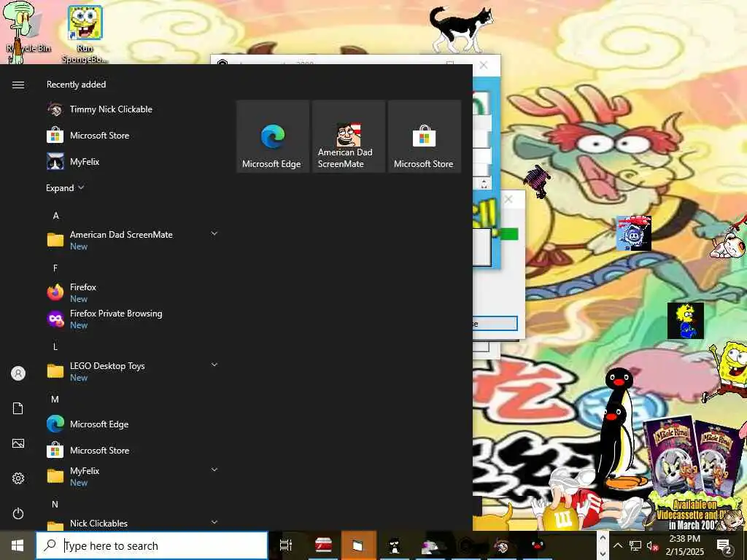The height and width of the screenshot is (560, 747).
Task: Open Settings gear in Start sidebar
Action: [18, 478]
